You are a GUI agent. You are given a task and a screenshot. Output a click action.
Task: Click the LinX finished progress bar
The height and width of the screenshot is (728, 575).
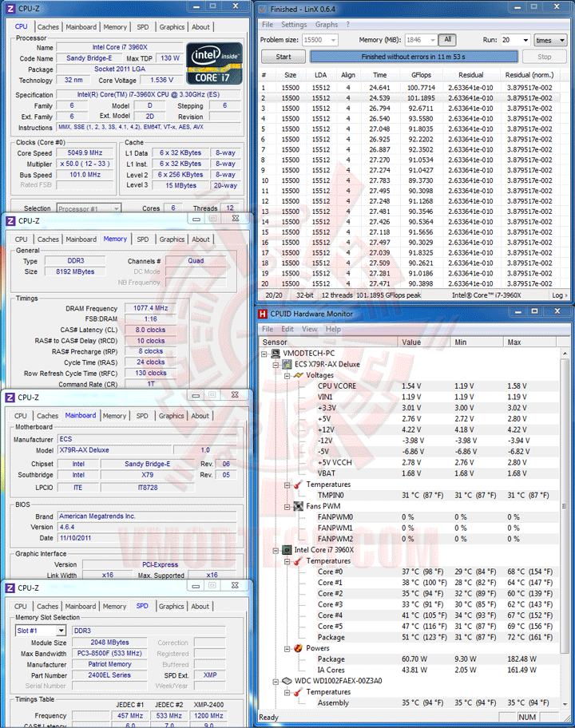414,57
